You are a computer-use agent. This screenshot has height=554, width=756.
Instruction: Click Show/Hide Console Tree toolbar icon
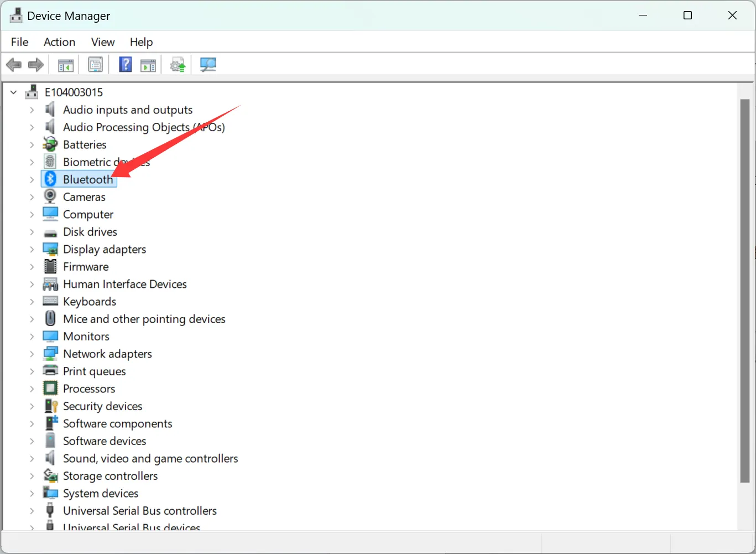coord(66,65)
